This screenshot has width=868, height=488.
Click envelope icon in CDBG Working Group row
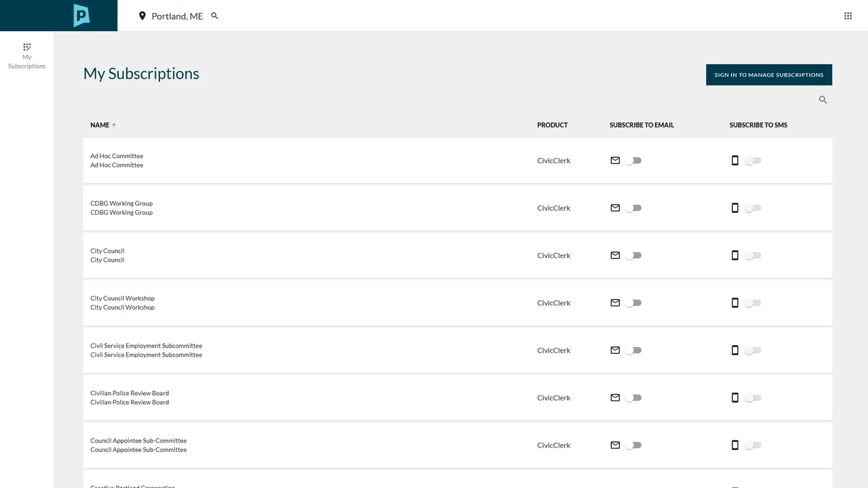[615, 208]
